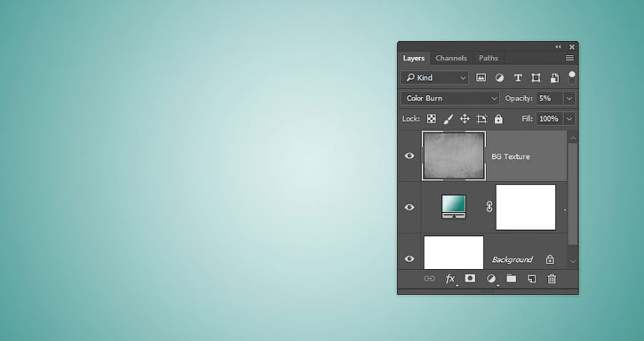Open Add layer style fx menu

click(x=450, y=279)
